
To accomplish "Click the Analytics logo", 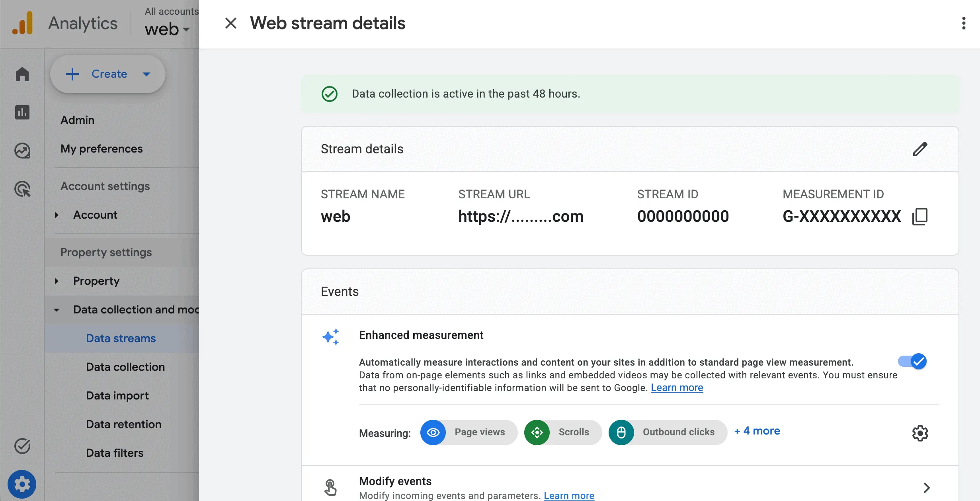I will coord(22,23).
